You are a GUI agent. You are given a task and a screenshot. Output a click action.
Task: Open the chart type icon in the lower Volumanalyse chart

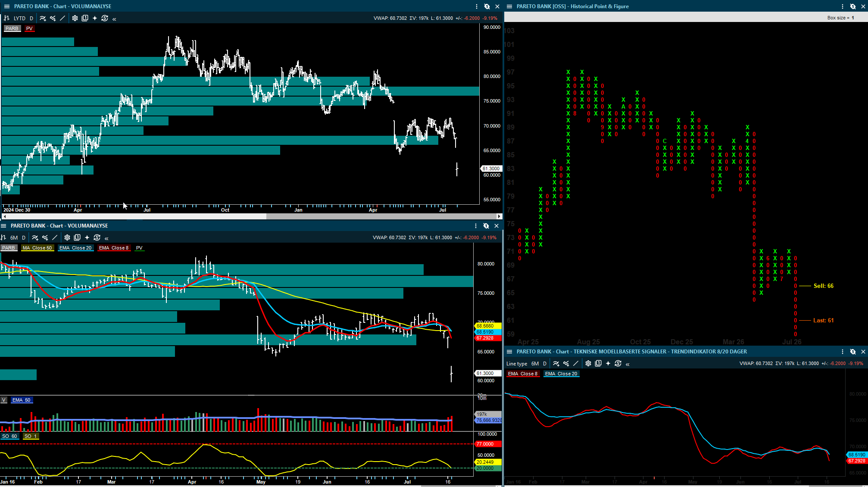[3, 237]
